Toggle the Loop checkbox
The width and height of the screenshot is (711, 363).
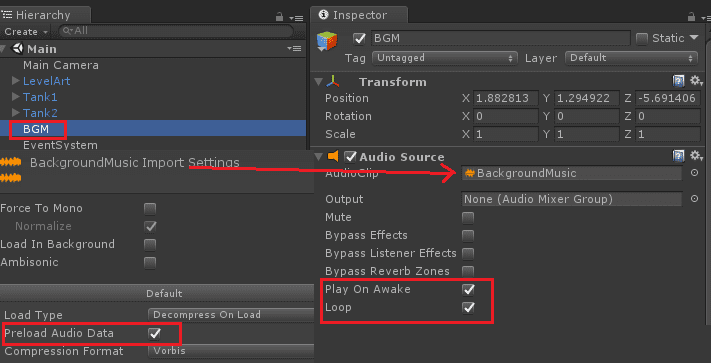[x=468, y=308]
